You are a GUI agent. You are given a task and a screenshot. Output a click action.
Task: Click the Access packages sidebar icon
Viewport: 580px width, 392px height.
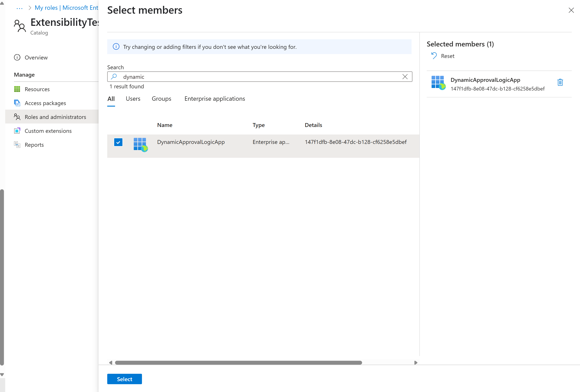[17, 103]
